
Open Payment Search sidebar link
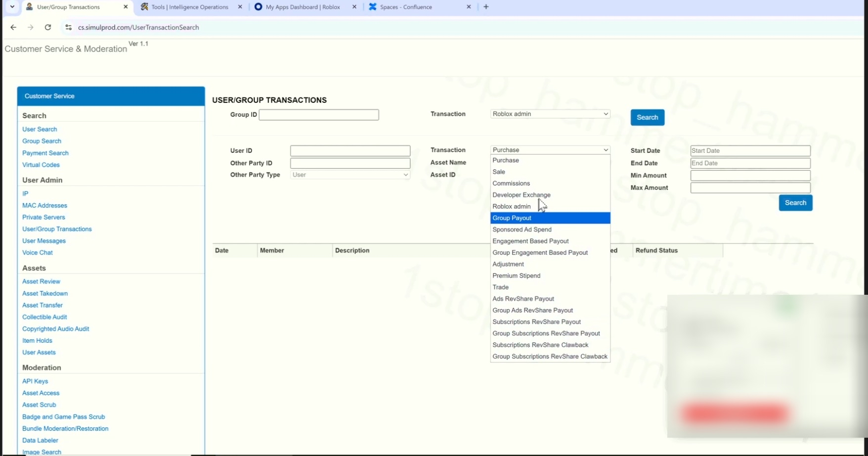[45, 153]
